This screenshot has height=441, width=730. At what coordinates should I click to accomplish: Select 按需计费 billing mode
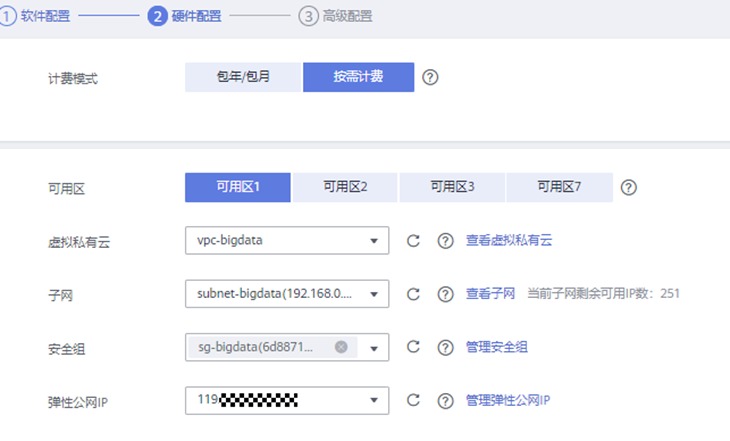coord(358,77)
